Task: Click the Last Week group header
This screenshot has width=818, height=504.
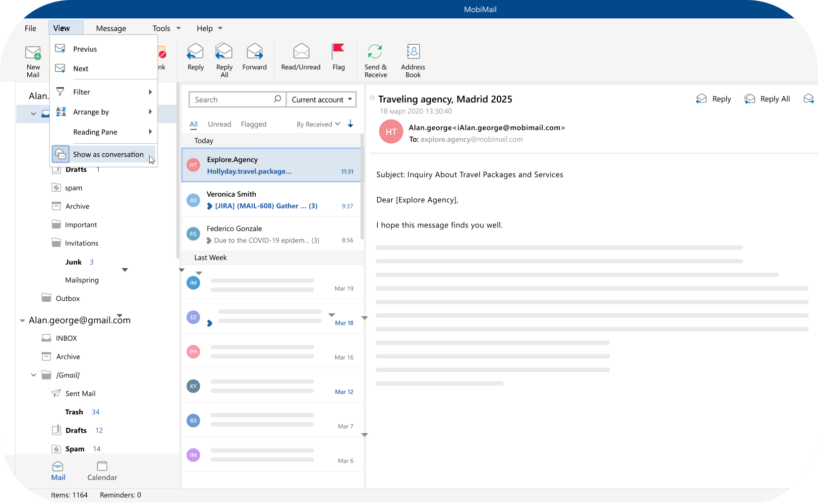Action: coord(272,258)
